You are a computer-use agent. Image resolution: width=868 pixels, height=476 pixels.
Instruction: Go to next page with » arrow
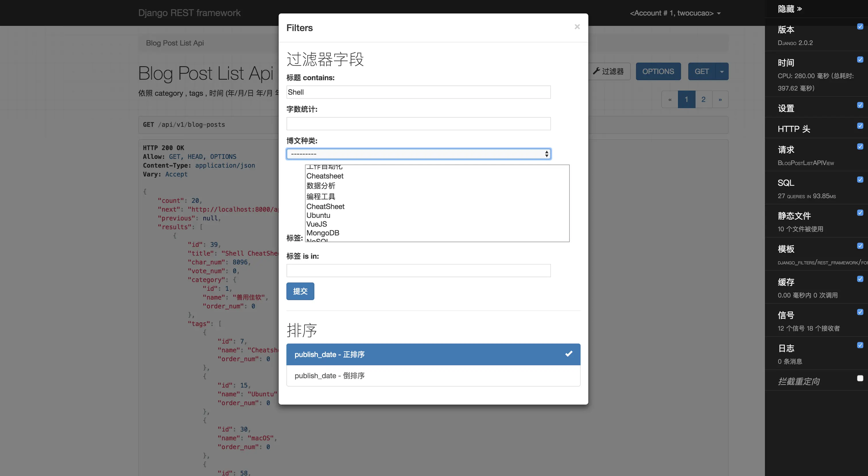[x=720, y=100]
